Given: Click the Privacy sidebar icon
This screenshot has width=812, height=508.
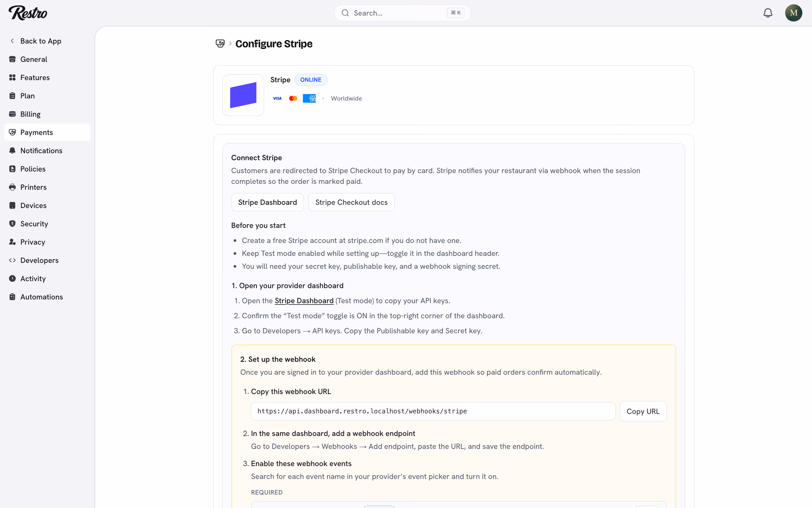Looking at the screenshot, I should click(12, 242).
